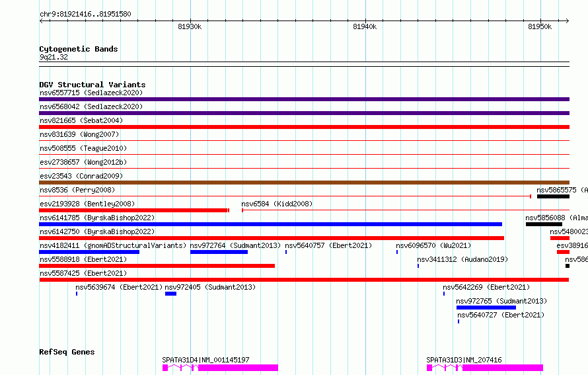
Task: Open the nsv821665 (Sebat2004) variant label
Action: pos(81,120)
